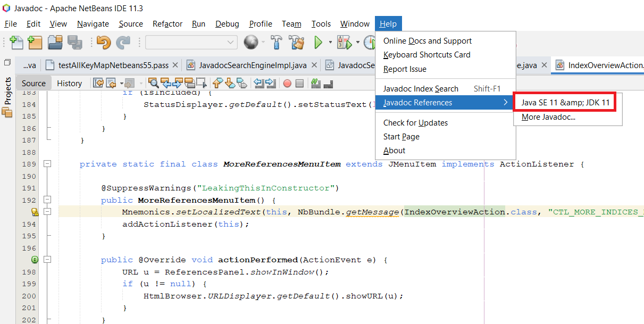Image resolution: width=644 pixels, height=324 pixels.
Task: Open the project configuration combo box
Action: coord(191,42)
